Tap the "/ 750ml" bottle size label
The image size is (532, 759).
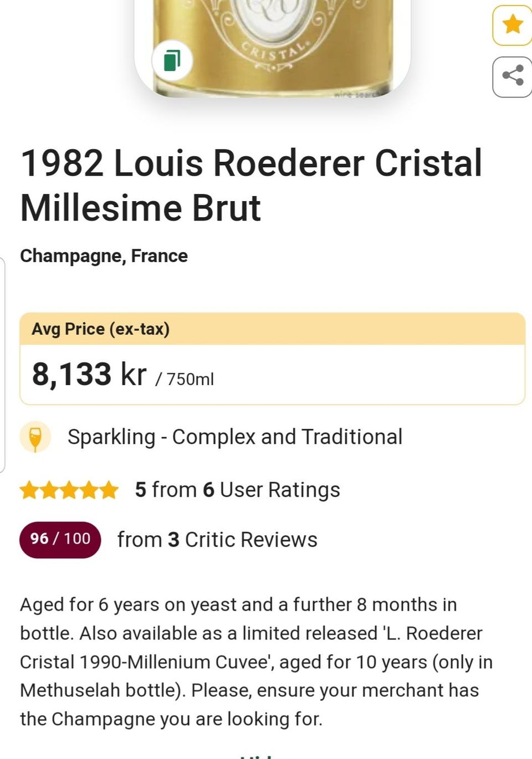[x=185, y=379]
